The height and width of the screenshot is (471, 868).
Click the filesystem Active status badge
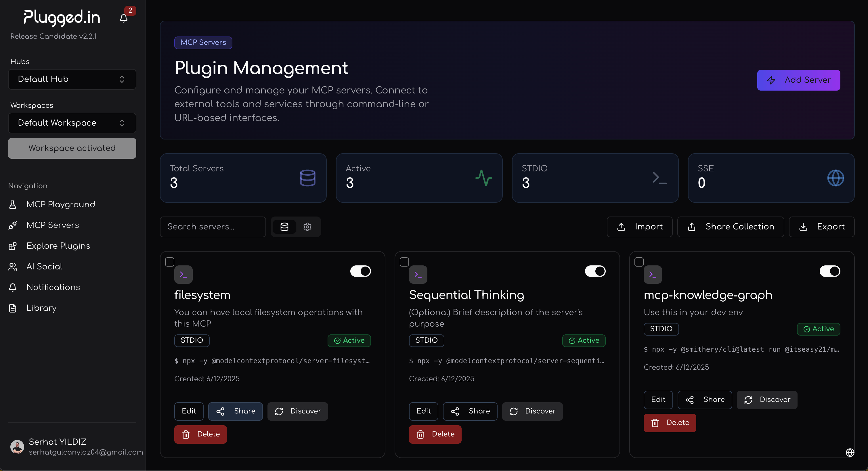pyautogui.click(x=349, y=341)
